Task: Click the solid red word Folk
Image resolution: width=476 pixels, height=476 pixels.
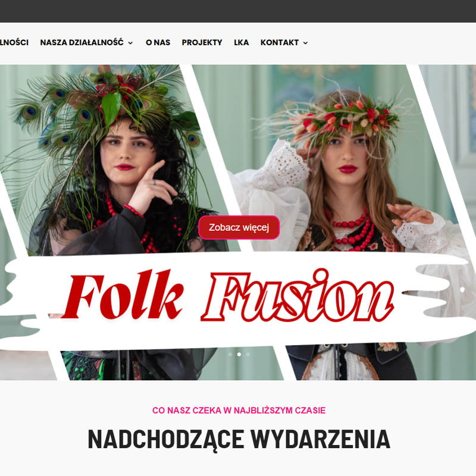Action: point(123,295)
